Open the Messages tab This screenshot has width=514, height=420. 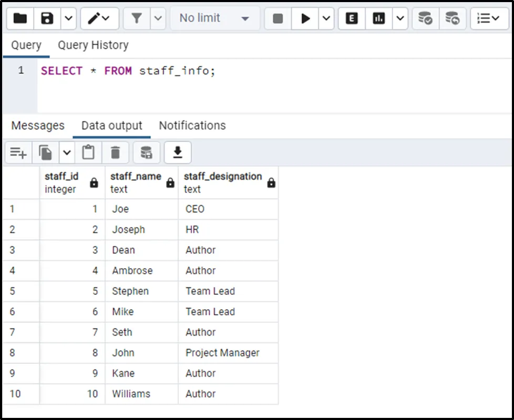coord(38,126)
